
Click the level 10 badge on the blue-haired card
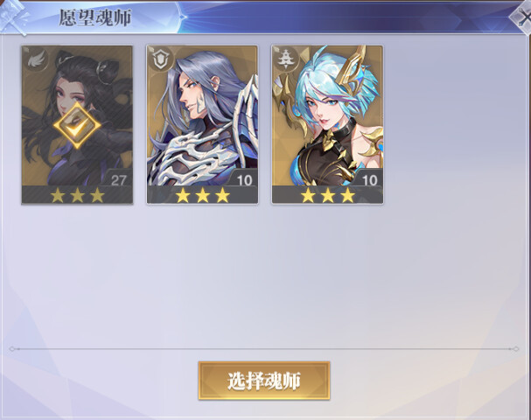[369, 180]
